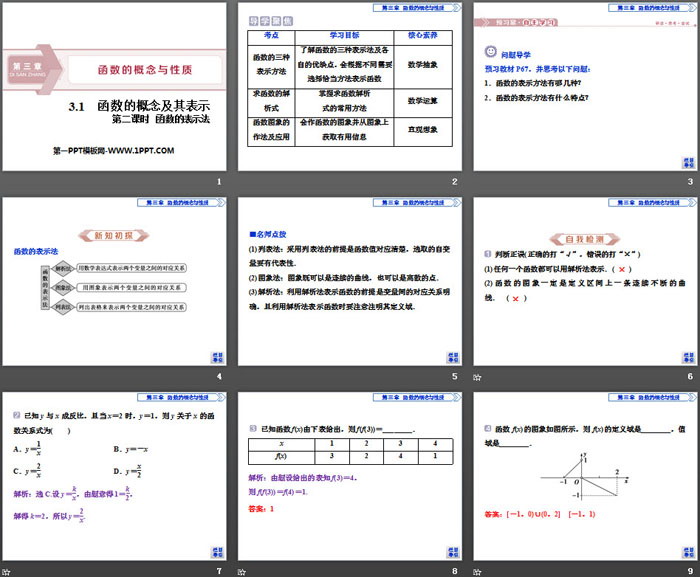The height and width of the screenshot is (577, 700).
Task: Click animation star icon under slide 6
Action: pos(477,377)
